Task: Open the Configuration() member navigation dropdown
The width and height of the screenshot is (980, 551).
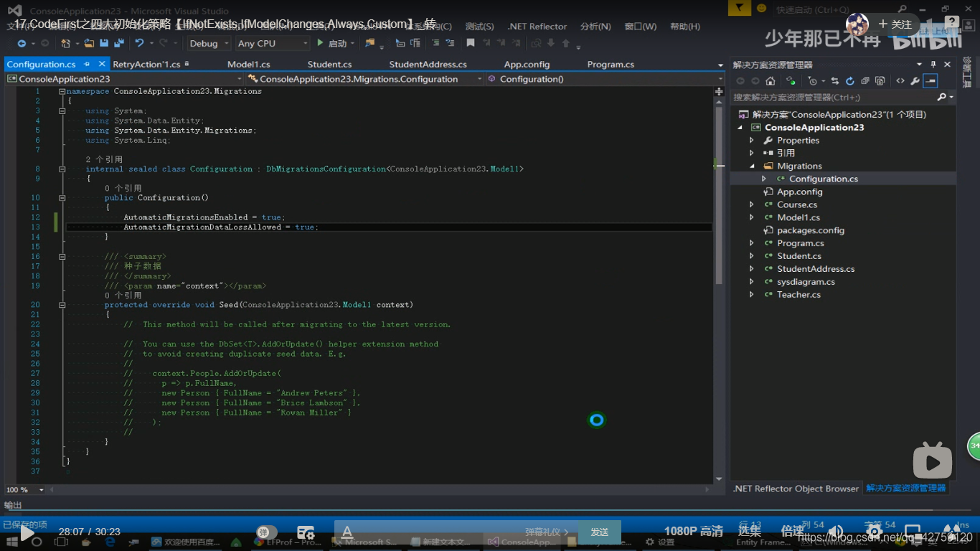Action: pos(606,79)
